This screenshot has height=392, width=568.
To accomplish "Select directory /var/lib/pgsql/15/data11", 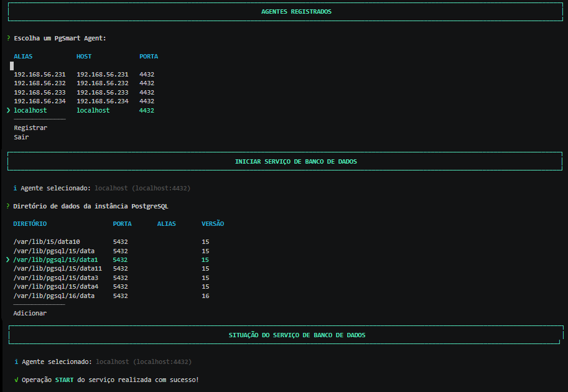I will pos(58,268).
